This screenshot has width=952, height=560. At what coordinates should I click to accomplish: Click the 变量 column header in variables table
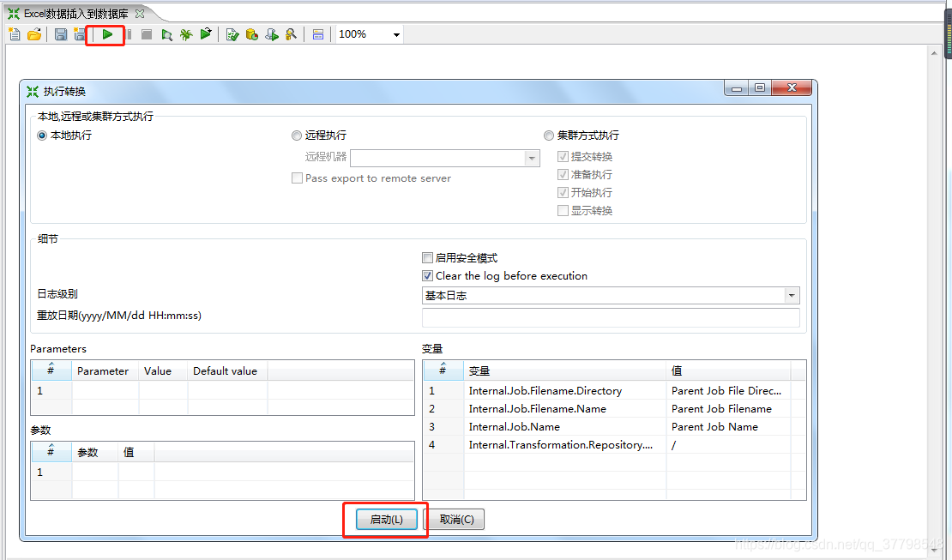pyautogui.click(x=564, y=371)
